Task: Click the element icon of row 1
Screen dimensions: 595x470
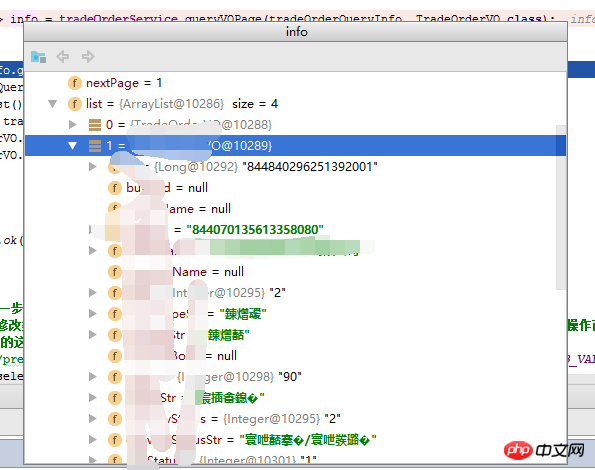Action: [95, 146]
